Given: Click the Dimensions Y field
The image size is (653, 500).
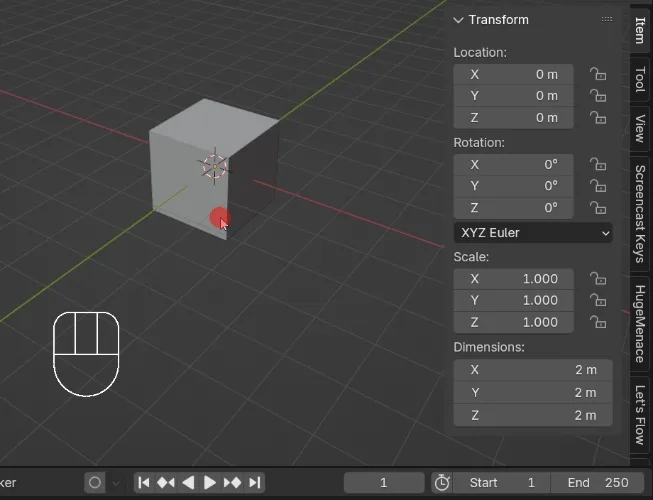Looking at the screenshot, I should (533, 393).
